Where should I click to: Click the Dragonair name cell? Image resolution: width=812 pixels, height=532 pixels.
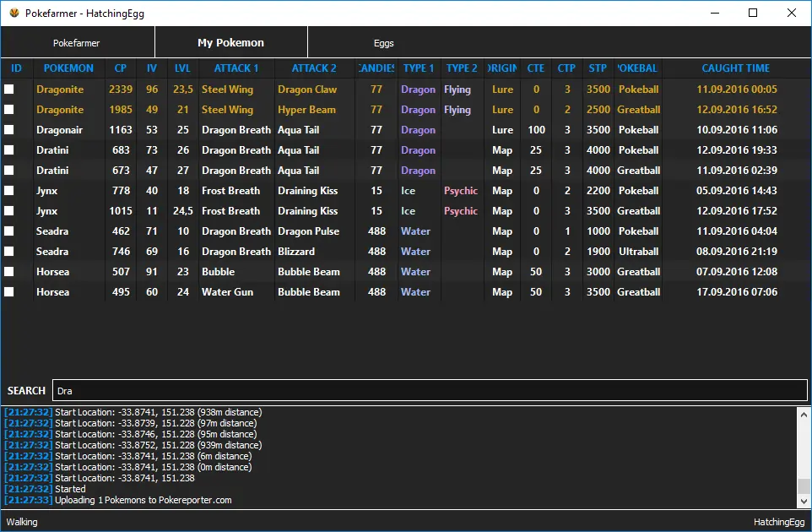(60, 130)
